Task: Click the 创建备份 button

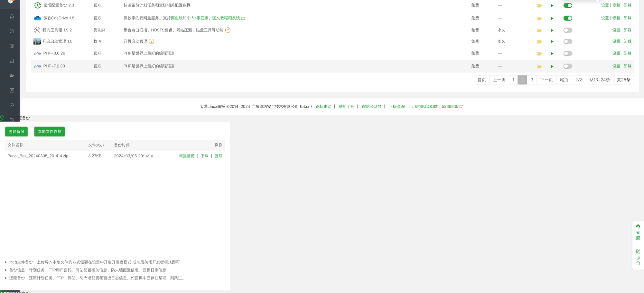Action: [16, 132]
